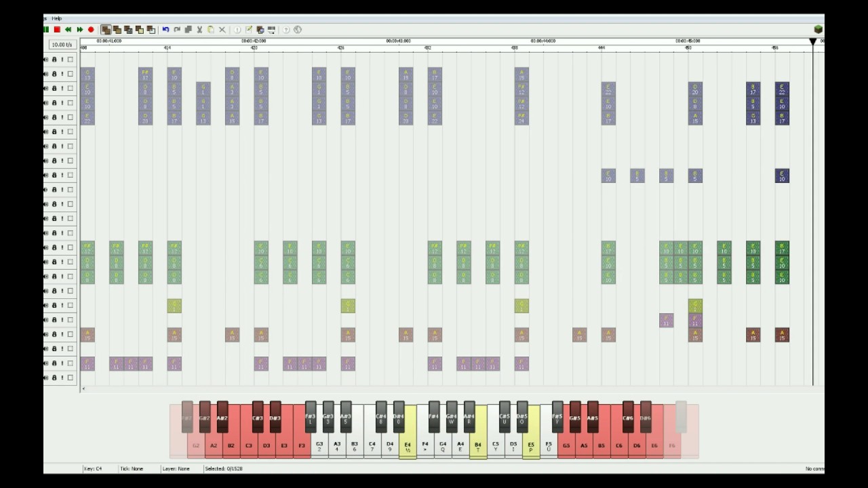Select all notes in the third layer
This screenshot has width=868, height=488.
point(71,88)
